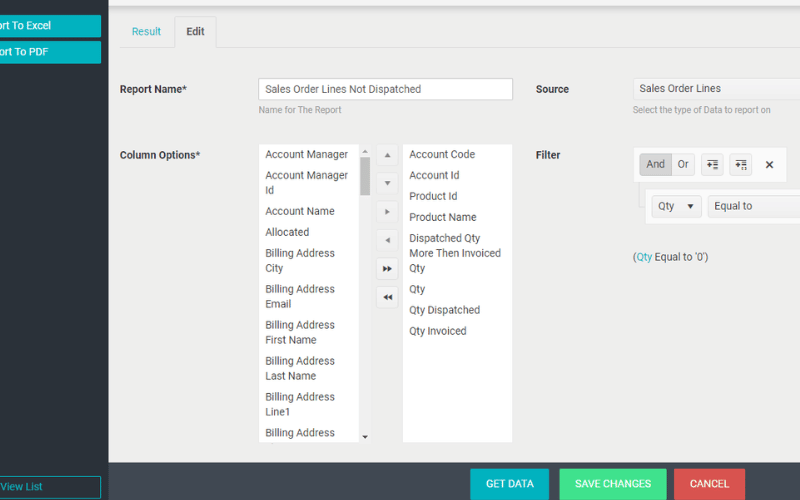This screenshot has width=800, height=500.
Task: Click the column list scroll up arrow
Action: (x=365, y=152)
